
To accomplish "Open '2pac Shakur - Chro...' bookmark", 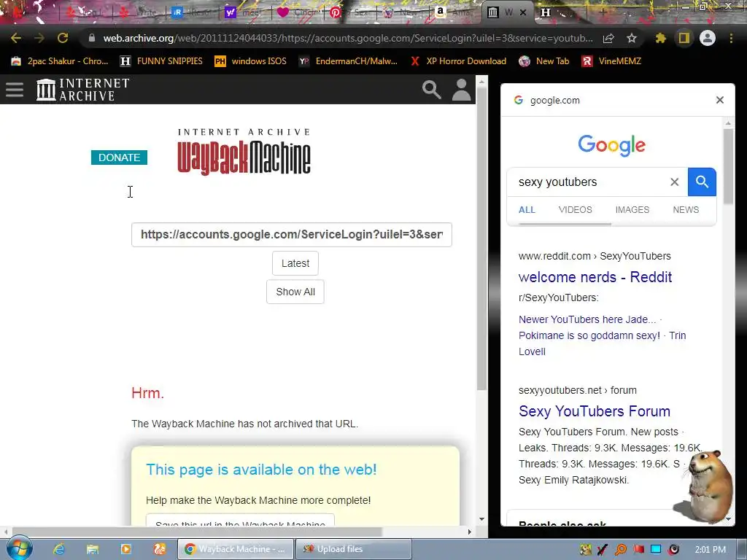I will click(60, 61).
